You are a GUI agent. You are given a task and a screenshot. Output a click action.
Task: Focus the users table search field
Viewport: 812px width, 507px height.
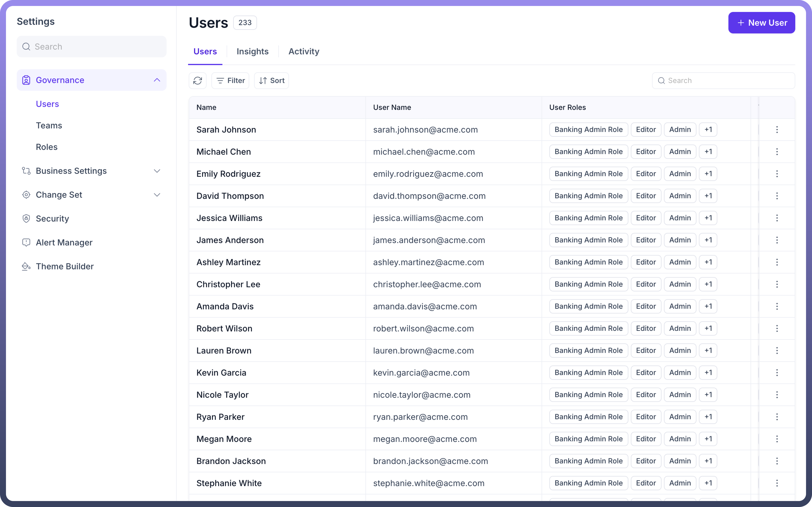click(728, 80)
